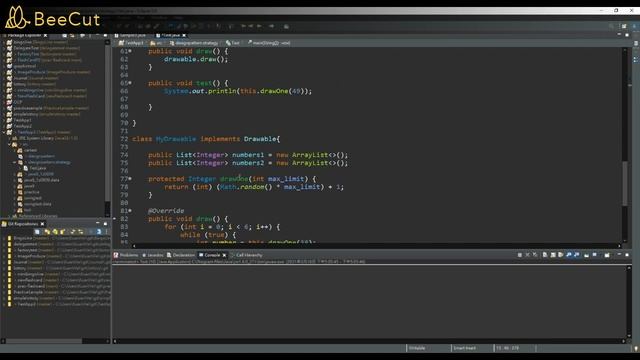The width and height of the screenshot is (640, 360).
Task: Toggle Word Wrap in Console
Action: pos(561,255)
